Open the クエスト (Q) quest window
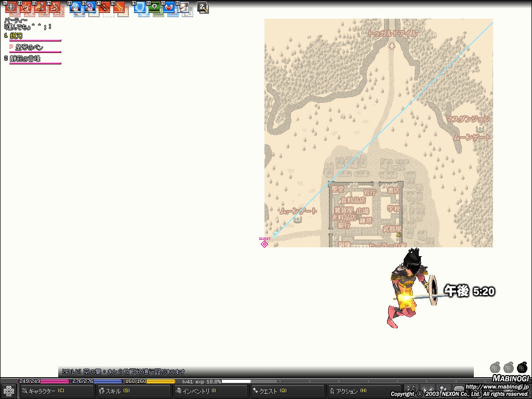Viewport: 532px width, 399px height. coord(288,391)
